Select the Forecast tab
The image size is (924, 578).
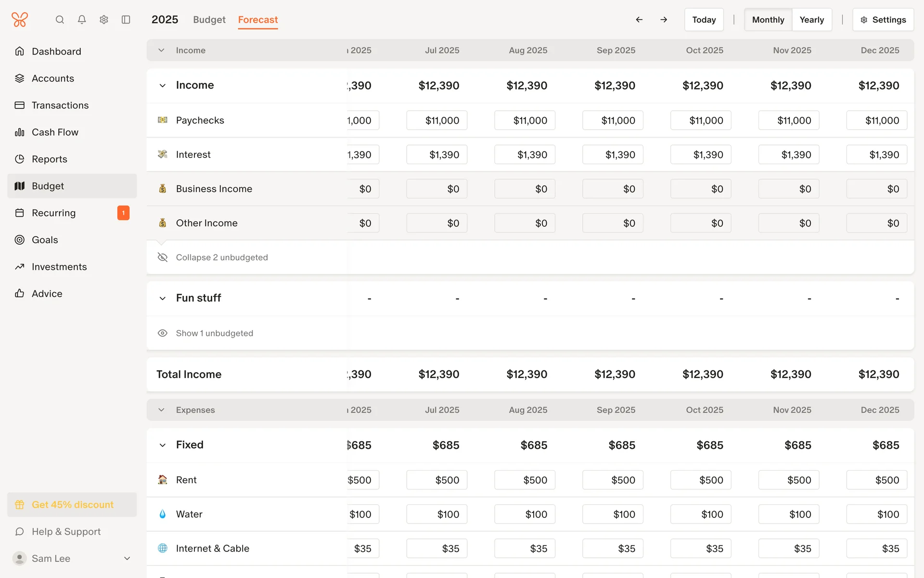pyautogui.click(x=258, y=20)
